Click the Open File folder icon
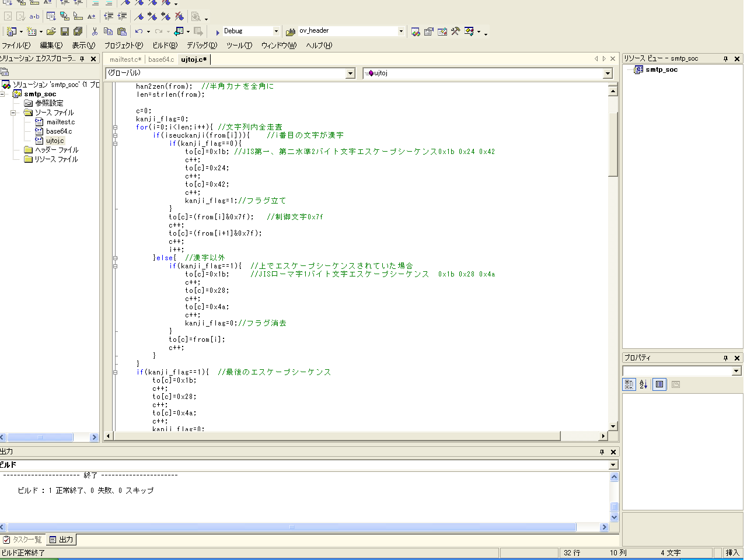Viewport: 747px width, 560px height. 51,31
